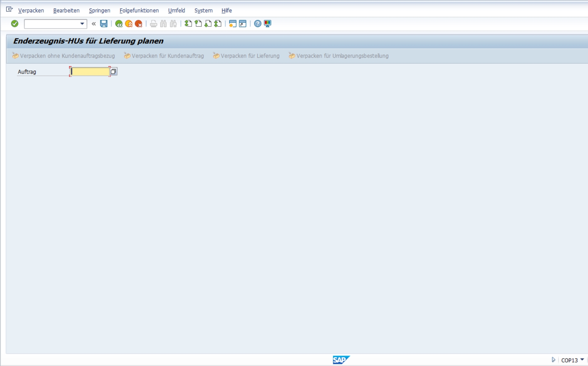
Task: Open the Umfeld menu
Action: pyautogui.click(x=177, y=11)
